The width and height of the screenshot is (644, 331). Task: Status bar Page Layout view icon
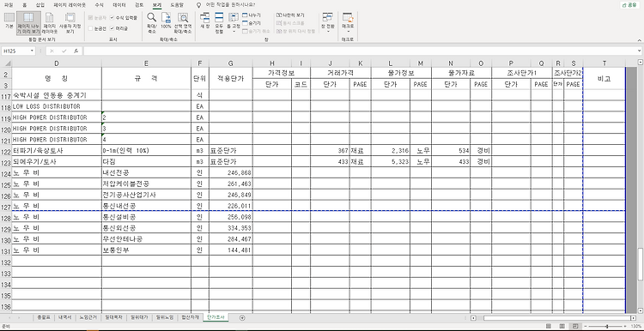[x=562, y=326]
